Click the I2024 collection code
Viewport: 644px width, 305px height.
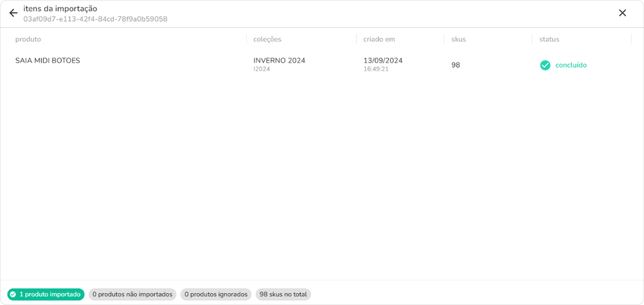click(262, 69)
